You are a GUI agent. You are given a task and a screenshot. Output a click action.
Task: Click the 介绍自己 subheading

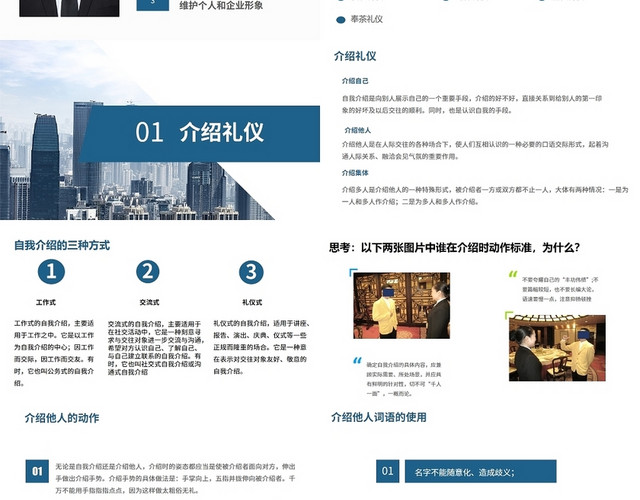(x=355, y=81)
